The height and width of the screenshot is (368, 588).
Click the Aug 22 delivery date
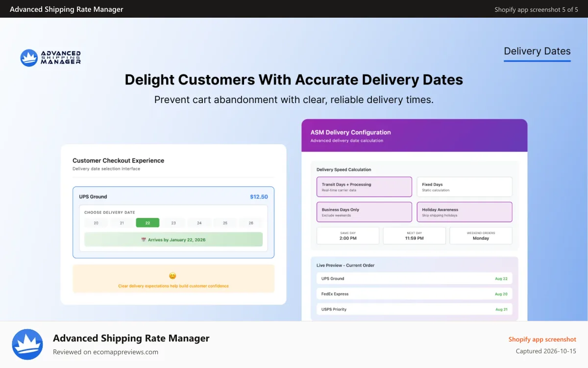coord(501,278)
